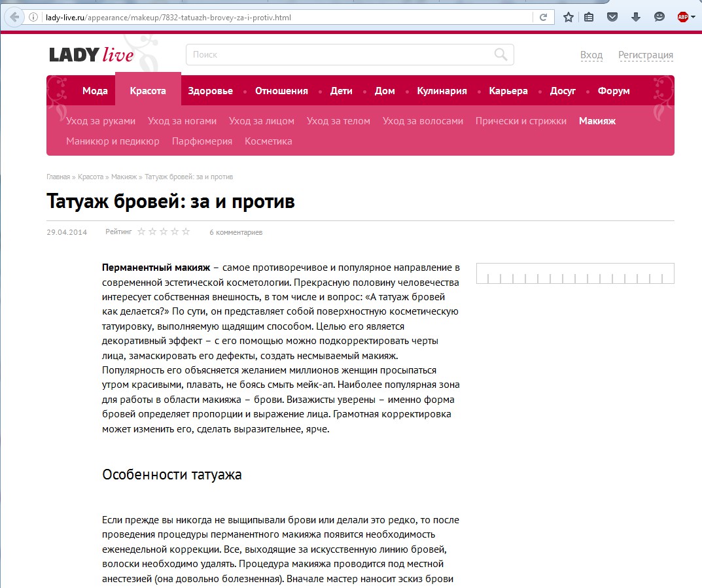Screen dimensions: 702x588
Task: Select Дом menu item
Action: (385, 91)
